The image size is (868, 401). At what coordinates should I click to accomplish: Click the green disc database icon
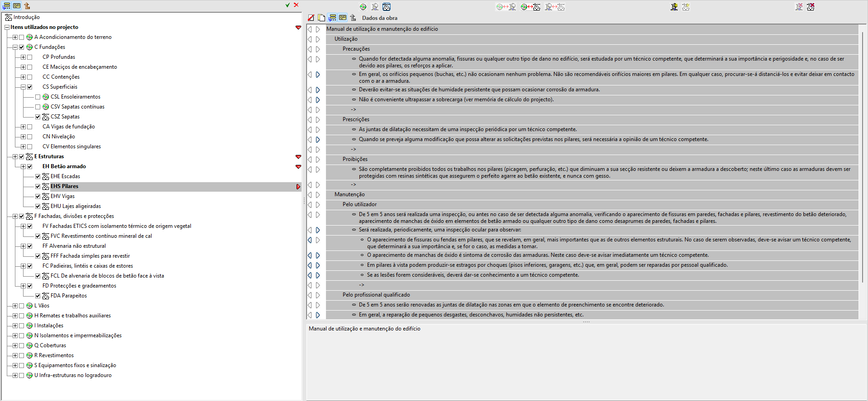pos(363,7)
